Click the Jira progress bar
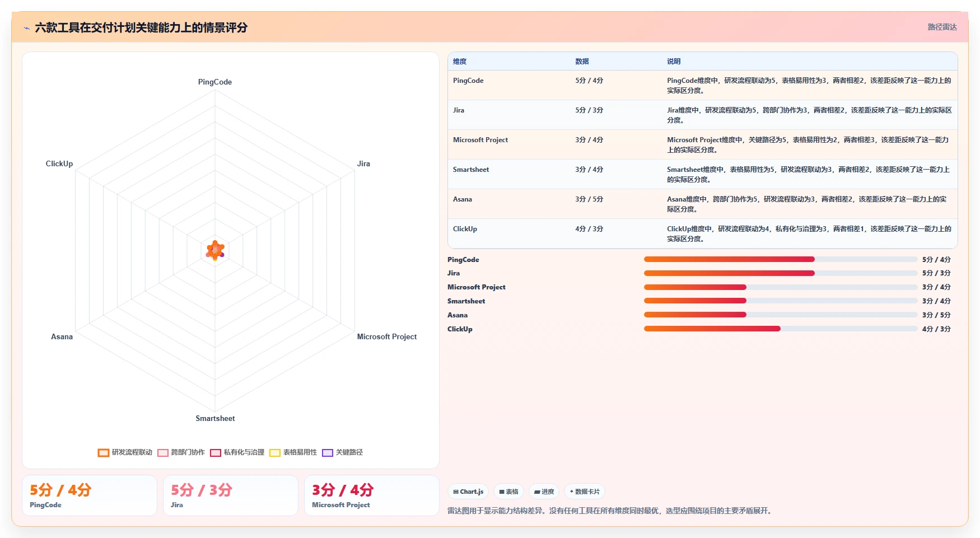Viewport: 980px width, 538px height. coord(781,273)
